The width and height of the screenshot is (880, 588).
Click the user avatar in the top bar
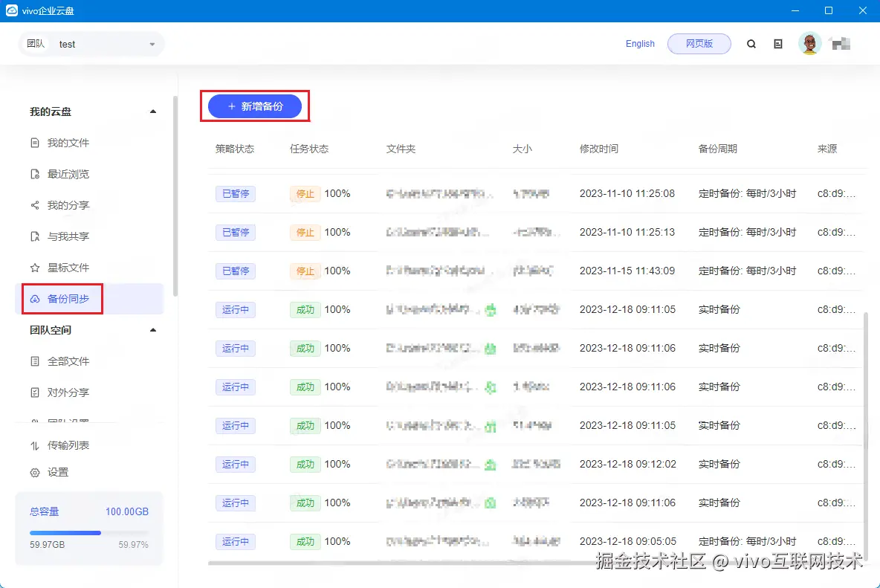(x=809, y=43)
